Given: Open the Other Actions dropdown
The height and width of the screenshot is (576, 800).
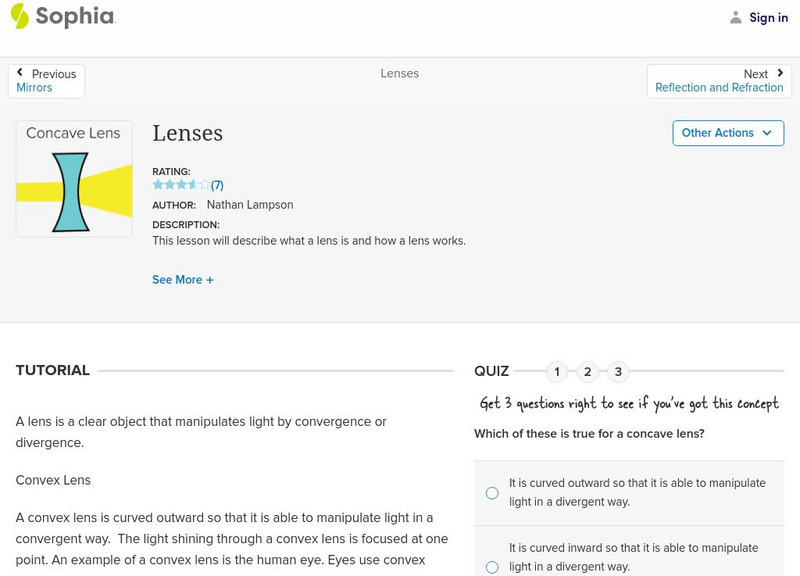Looking at the screenshot, I should click(727, 133).
